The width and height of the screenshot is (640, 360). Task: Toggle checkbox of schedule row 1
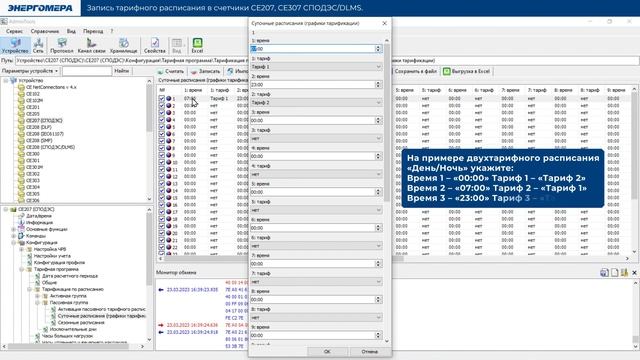(162, 98)
